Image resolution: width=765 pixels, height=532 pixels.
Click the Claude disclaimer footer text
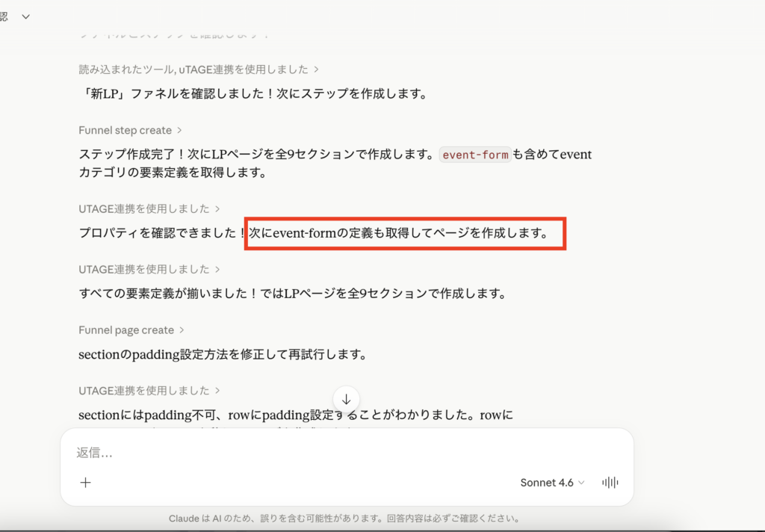[x=344, y=516]
